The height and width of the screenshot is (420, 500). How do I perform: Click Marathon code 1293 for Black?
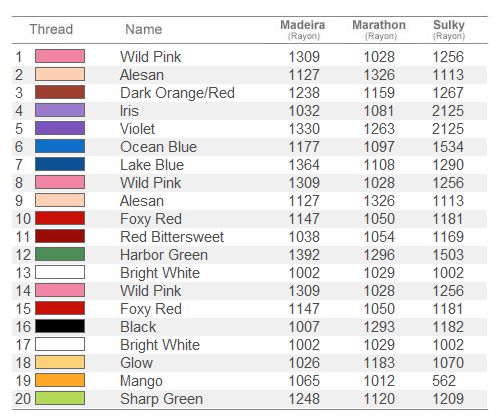click(x=379, y=327)
